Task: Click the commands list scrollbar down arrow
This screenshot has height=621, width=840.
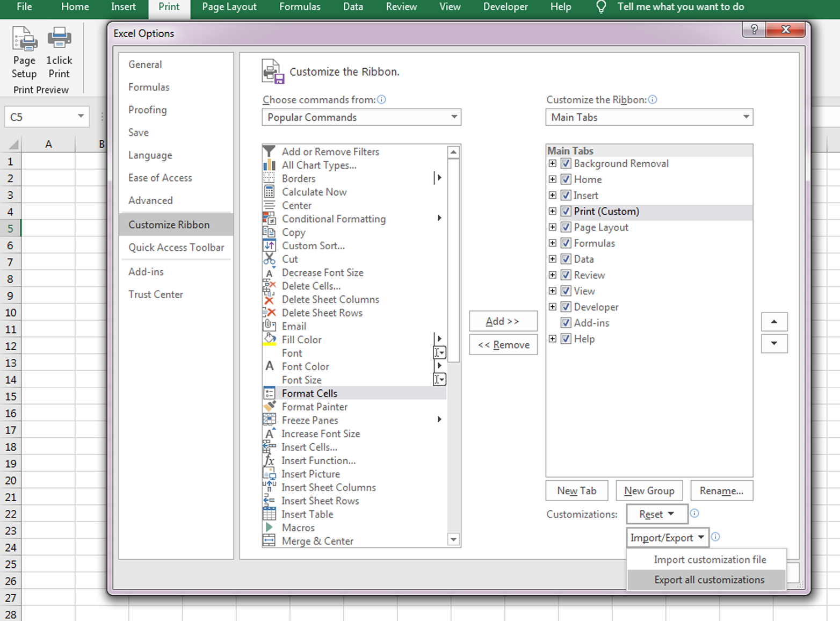Action: (x=454, y=539)
